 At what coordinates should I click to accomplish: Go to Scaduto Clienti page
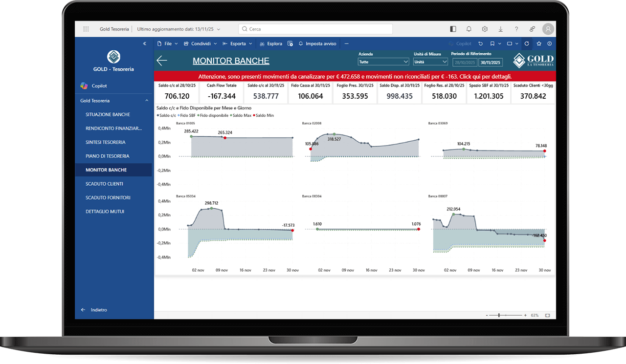coord(104,184)
